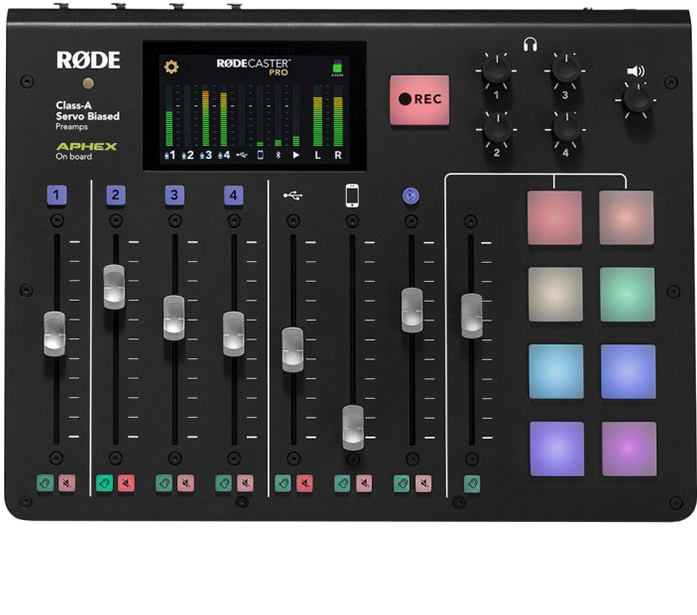The width and height of the screenshot is (697, 615).
Task: Trigger the dark blue sound pad
Action: (x=629, y=371)
